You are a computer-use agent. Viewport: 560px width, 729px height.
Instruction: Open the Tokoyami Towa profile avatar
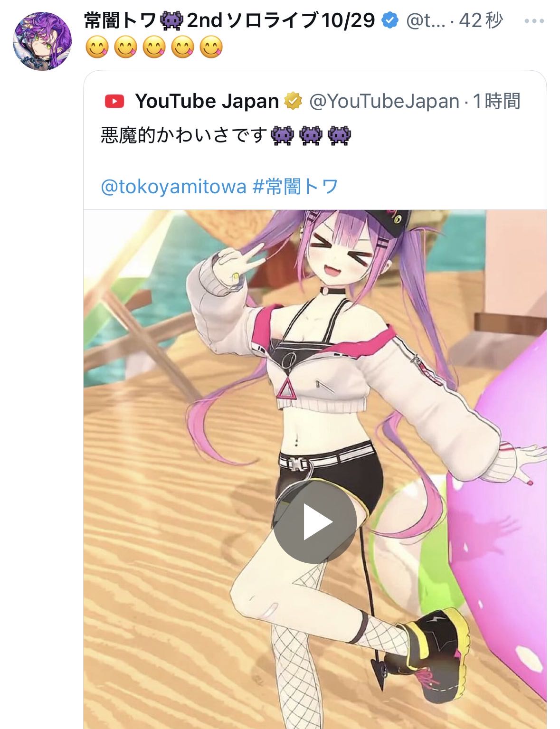coord(42,41)
